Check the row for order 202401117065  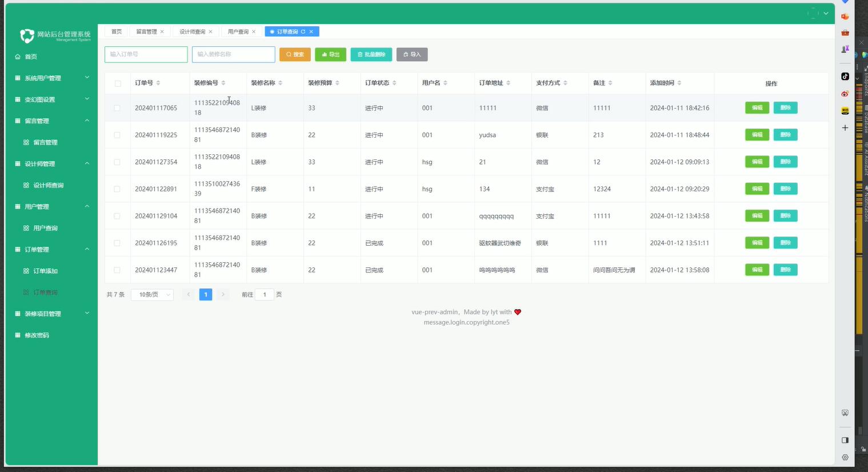[x=117, y=108]
